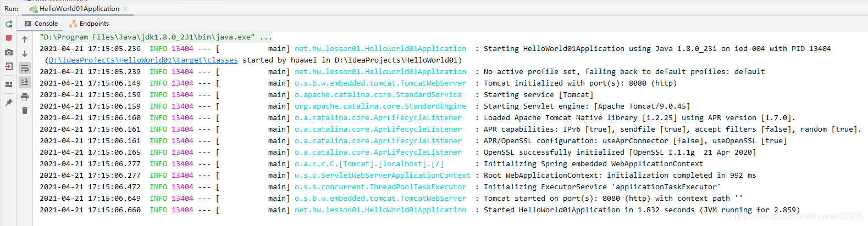Image resolution: width=868 pixels, height=226 pixels.
Task: Toggle soft-wrap in the console
Action: (x=25, y=68)
